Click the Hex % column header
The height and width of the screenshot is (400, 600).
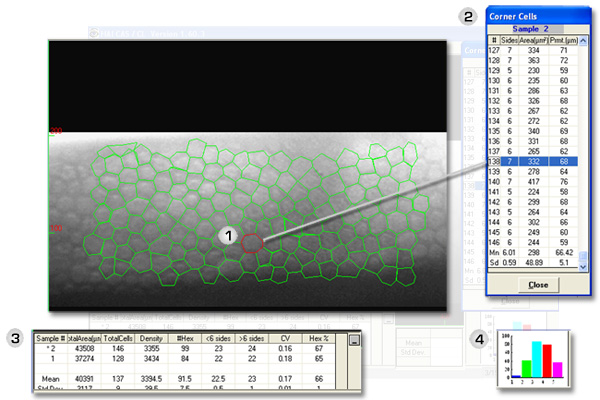tap(319, 339)
